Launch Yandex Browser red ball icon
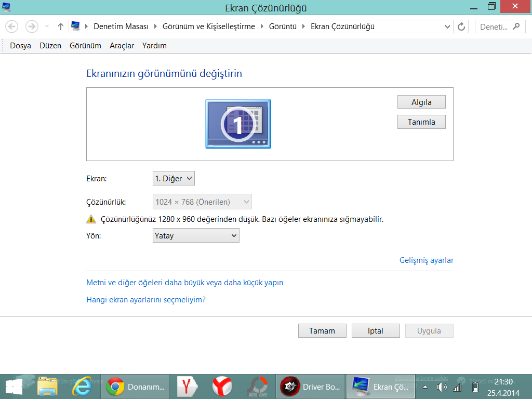The image size is (532, 399). pos(222,387)
